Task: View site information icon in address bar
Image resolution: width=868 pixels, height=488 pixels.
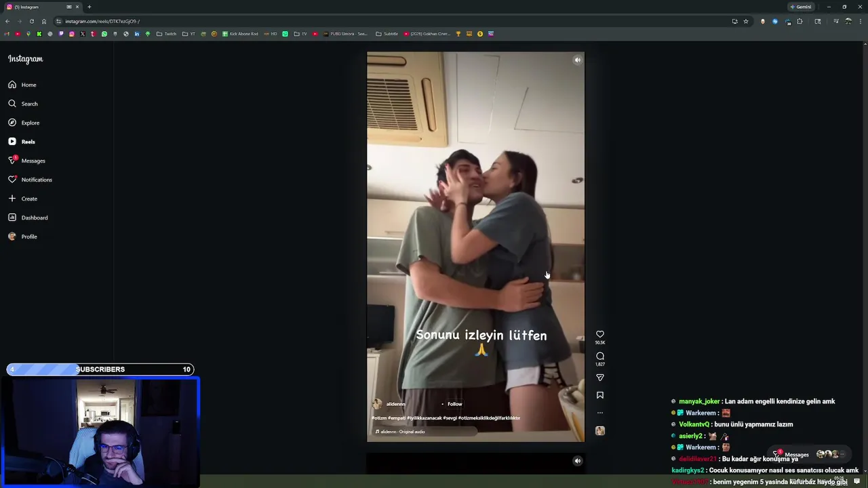Action: click(58, 21)
